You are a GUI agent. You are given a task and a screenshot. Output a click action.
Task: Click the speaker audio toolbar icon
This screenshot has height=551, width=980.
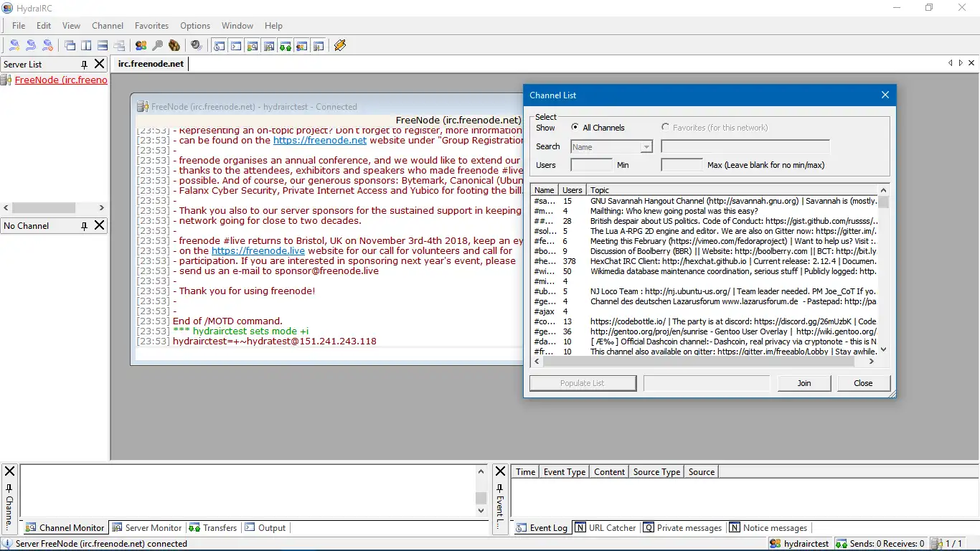pos(196,45)
